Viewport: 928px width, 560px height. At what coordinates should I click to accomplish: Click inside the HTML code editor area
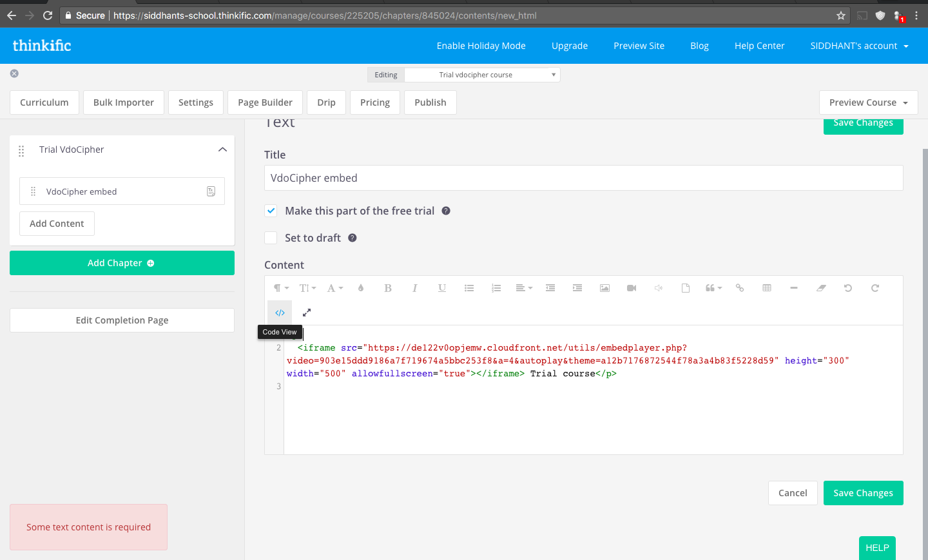(x=593, y=390)
